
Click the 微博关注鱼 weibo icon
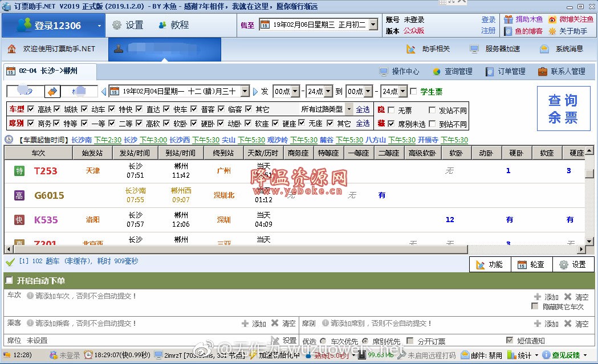(552, 19)
